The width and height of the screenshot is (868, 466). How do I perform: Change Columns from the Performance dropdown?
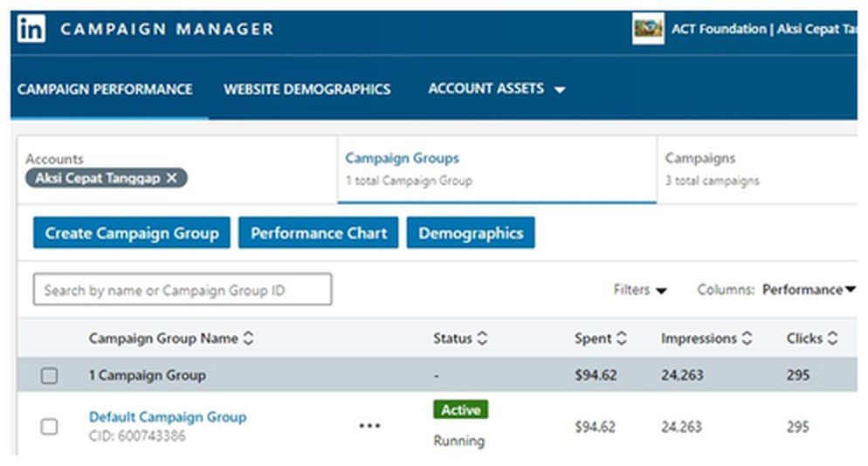809,290
